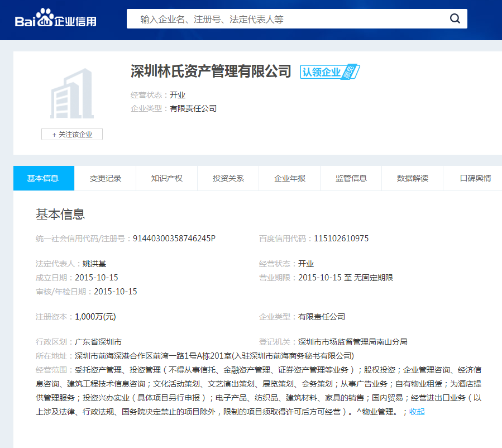Click registration authority 深圳市市场监督管理局南山分局
This screenshot has height=448, width=502.
coord(353,342)
